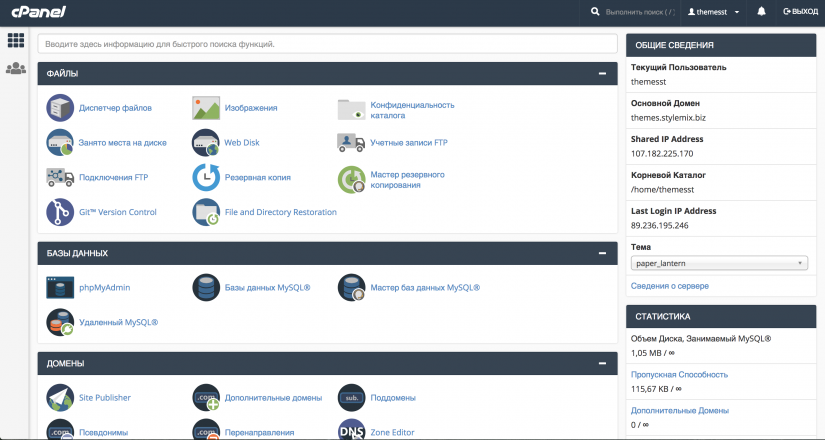Click Мастер баз данных MySQL icon

[351, 287]
